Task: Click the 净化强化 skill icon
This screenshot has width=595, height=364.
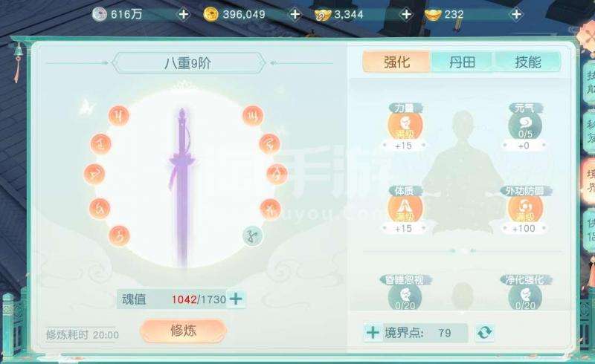Action: point(525,296)
